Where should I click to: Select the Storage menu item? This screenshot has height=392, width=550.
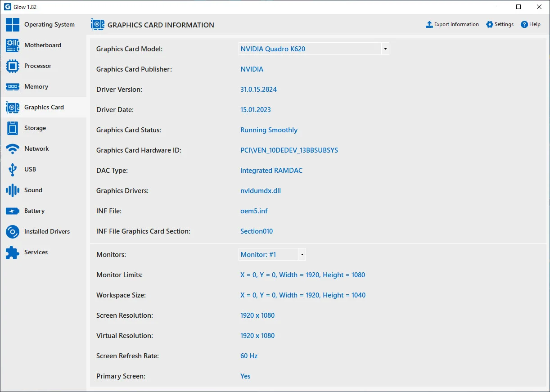[x=43, y=128]
